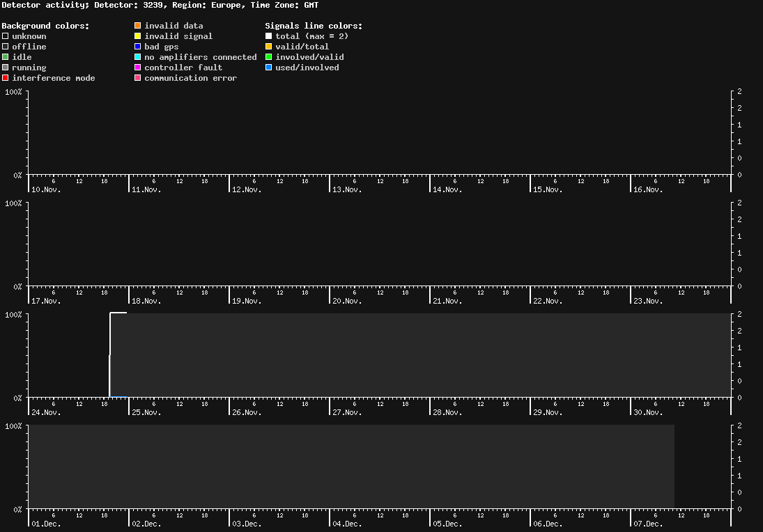This screenshot has height=532, width=763.
Task: Select the orange 'invalid data' indicator
Action: pyautogui.click(x=137, y=26)
